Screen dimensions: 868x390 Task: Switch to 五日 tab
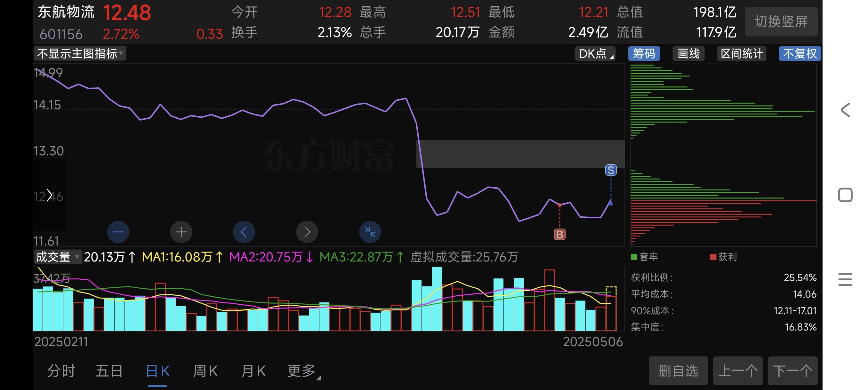tap(109, 371)
